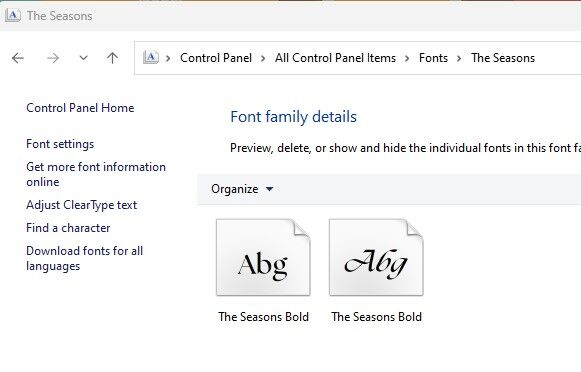
Task: Expand the chevron after Fonts breadcrumb
Action: [x=459, y=59]
